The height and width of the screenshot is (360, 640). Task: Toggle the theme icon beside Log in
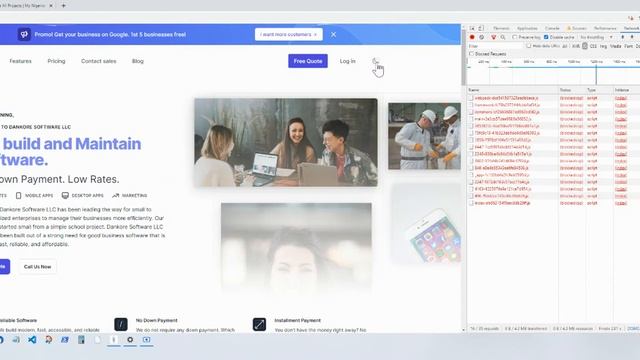point(376,61)
